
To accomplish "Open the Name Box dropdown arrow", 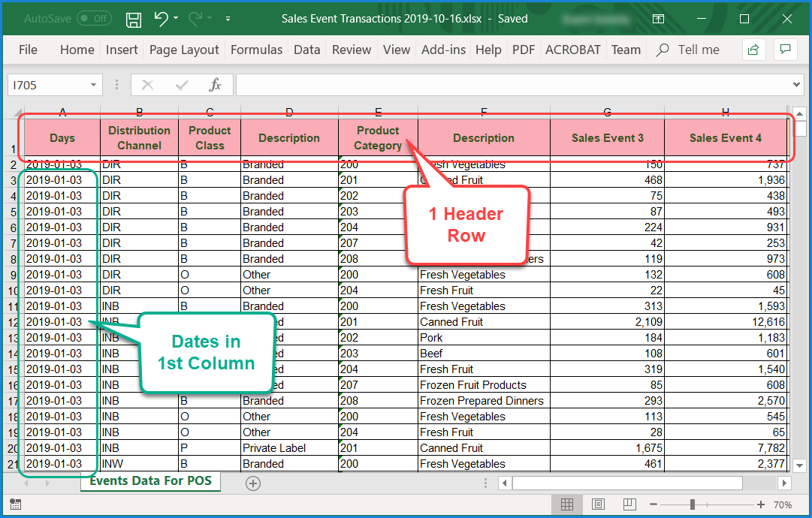I will tap(93, 86).
